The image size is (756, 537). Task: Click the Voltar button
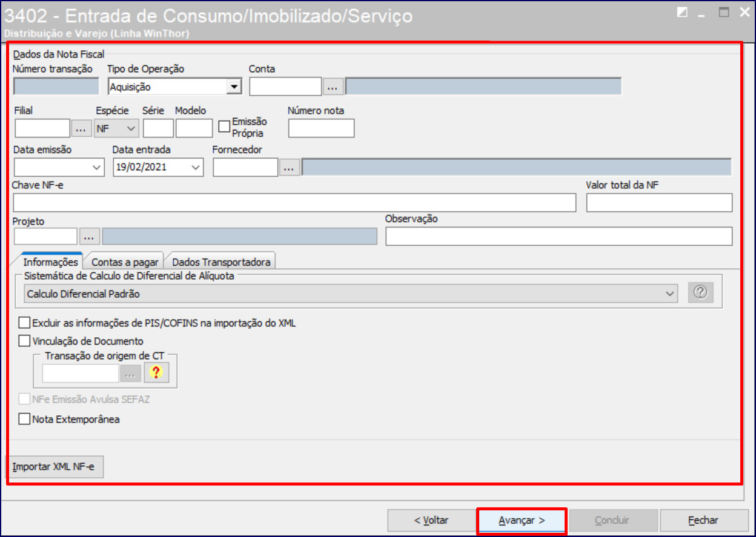pyautogui.click(x=431, y=521)
